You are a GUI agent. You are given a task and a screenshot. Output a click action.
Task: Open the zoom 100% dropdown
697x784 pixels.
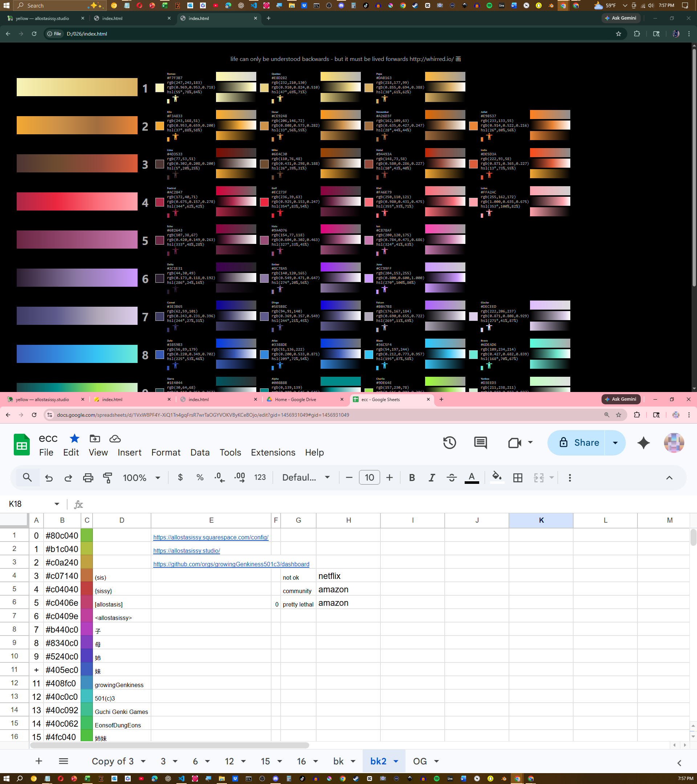(x=141, y=478)
